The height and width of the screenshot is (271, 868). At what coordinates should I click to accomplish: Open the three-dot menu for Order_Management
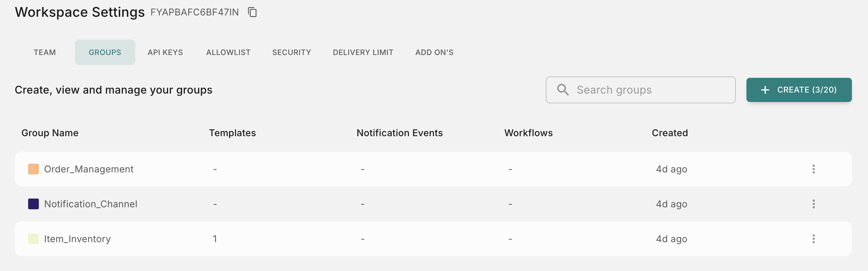coord(813,169)
